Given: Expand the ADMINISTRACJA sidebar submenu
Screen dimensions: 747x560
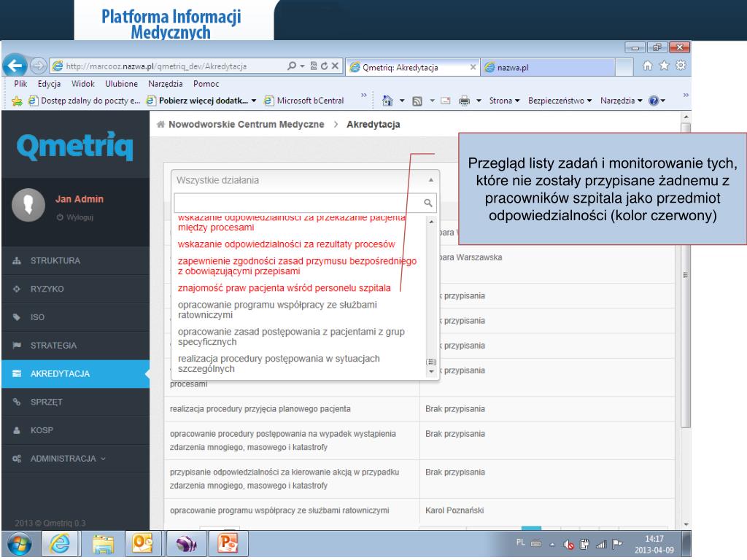Looking at the screenshot, I should click(x=75, y=459).
